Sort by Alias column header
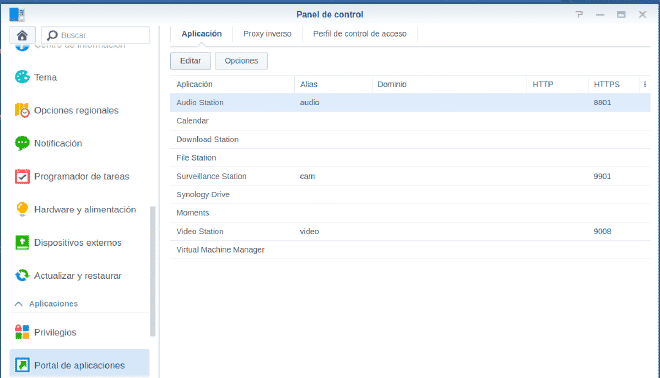660x378 pixels. click(x=333, y=84)
